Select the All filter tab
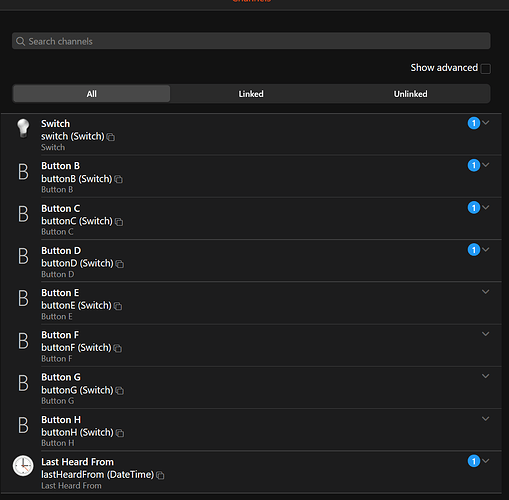The width and height of the screenshot is (509, 500). pyautogui.click(x=92, y=94)
